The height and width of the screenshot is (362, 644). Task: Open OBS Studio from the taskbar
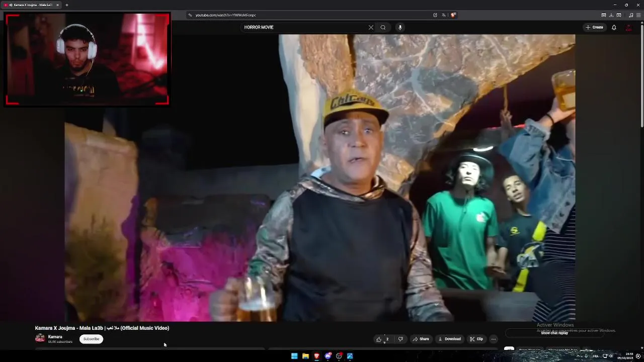[339, 356]
